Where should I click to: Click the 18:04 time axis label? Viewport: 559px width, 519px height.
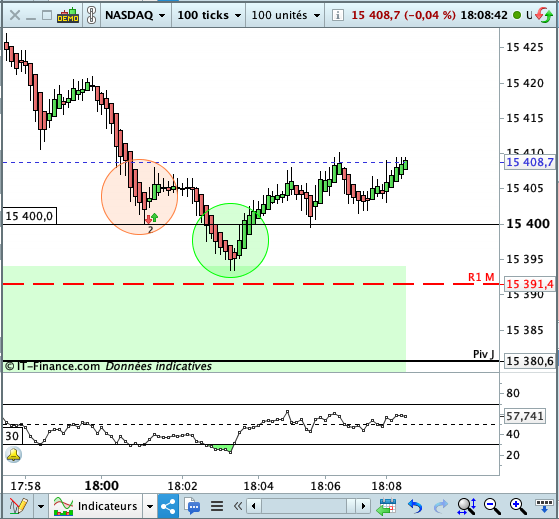pos(258,486)
